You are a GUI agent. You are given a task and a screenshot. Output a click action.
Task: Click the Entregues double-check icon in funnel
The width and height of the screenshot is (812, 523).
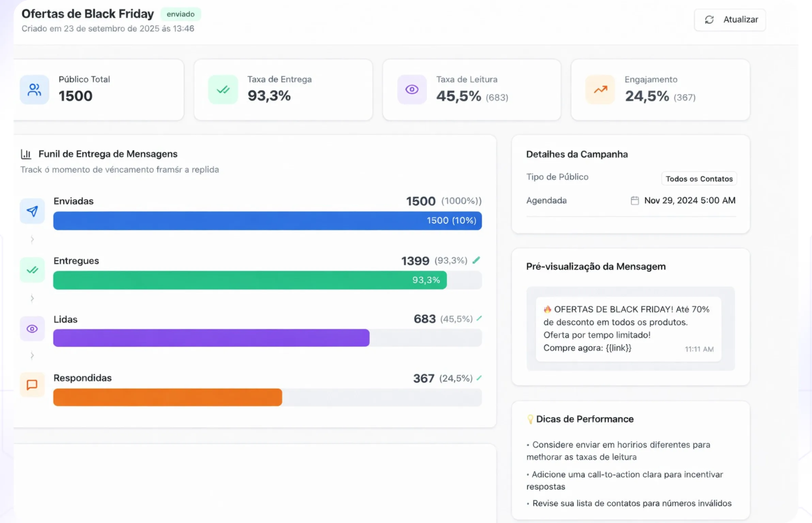[32, 270]
